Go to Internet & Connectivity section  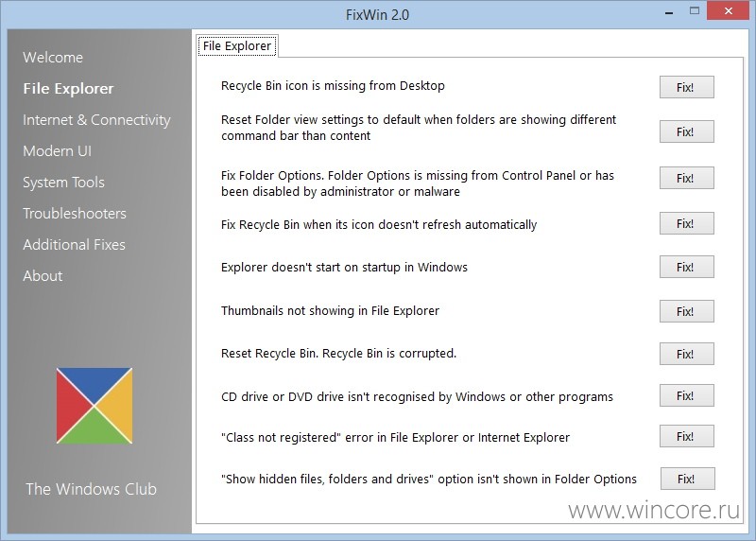coord(96,120)
